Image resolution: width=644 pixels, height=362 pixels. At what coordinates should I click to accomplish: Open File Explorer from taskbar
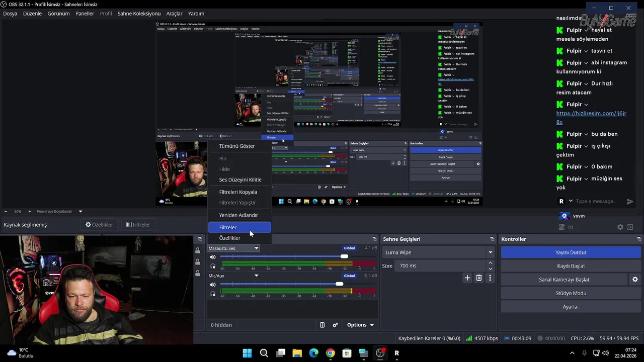coord(297,353)
